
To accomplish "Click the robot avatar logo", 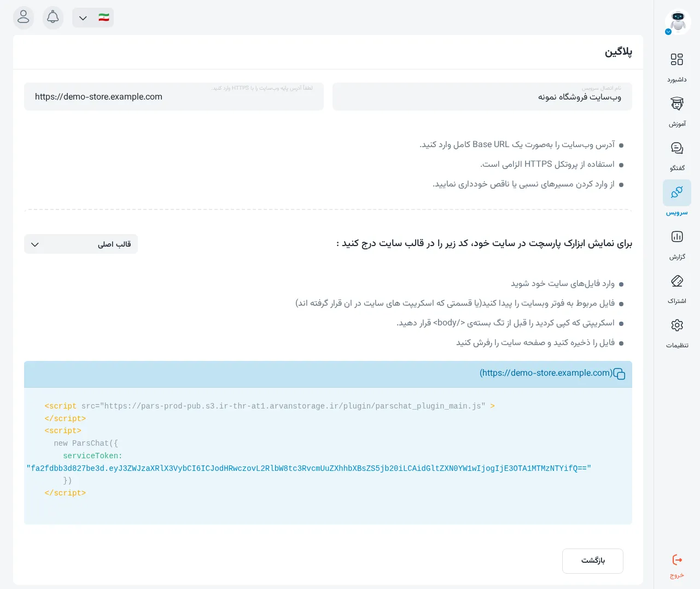I will 678,22.
